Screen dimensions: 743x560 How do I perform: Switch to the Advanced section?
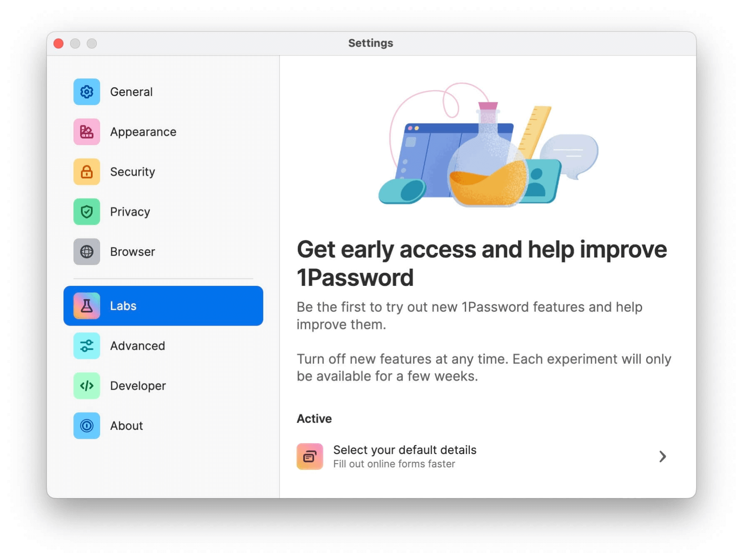click(138, 346)
